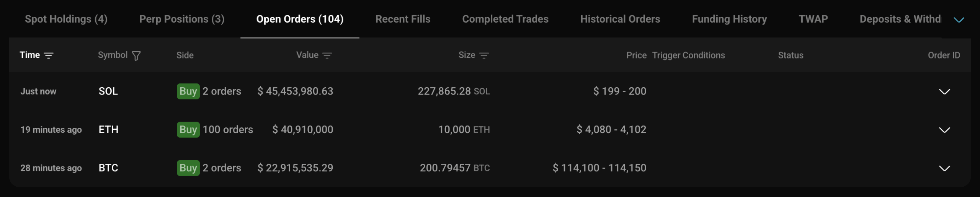Open the Funding History tab

[x=729, y=19]
